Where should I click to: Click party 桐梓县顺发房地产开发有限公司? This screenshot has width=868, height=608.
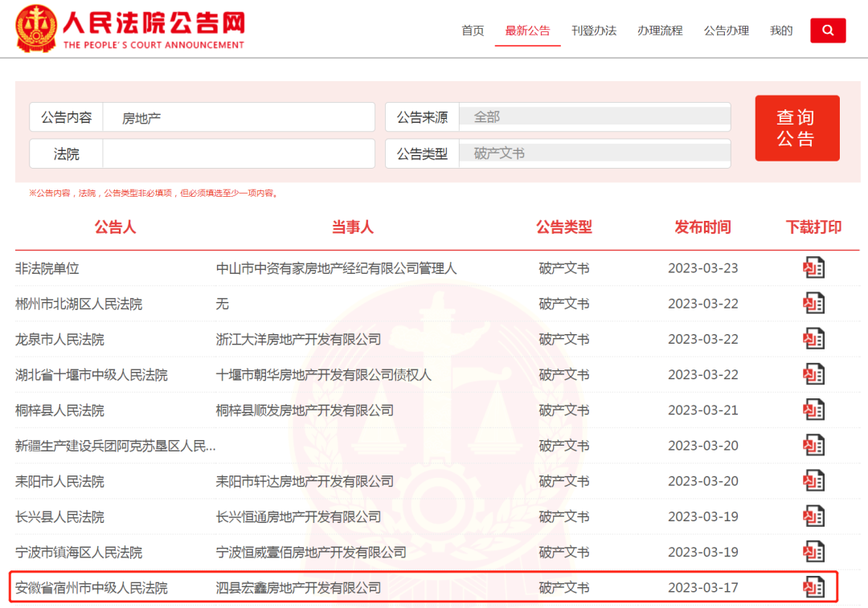[x=305, y=410]
